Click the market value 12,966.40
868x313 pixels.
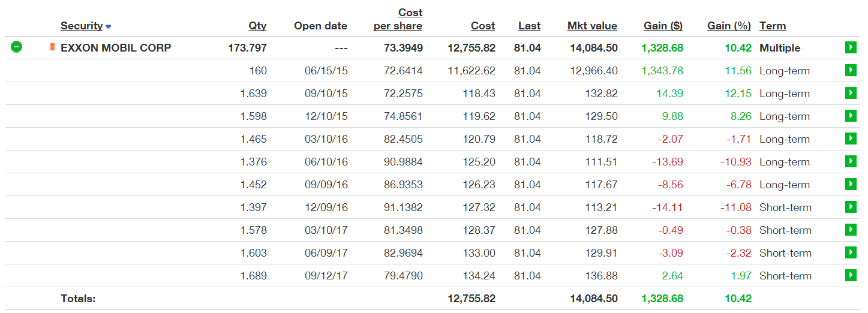pyautogui.click(x=594, y=70)
